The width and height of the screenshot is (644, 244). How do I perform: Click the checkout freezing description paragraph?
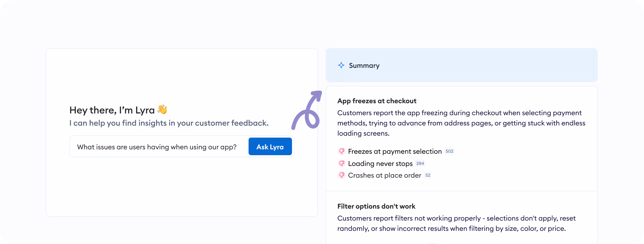coord(461,123)
